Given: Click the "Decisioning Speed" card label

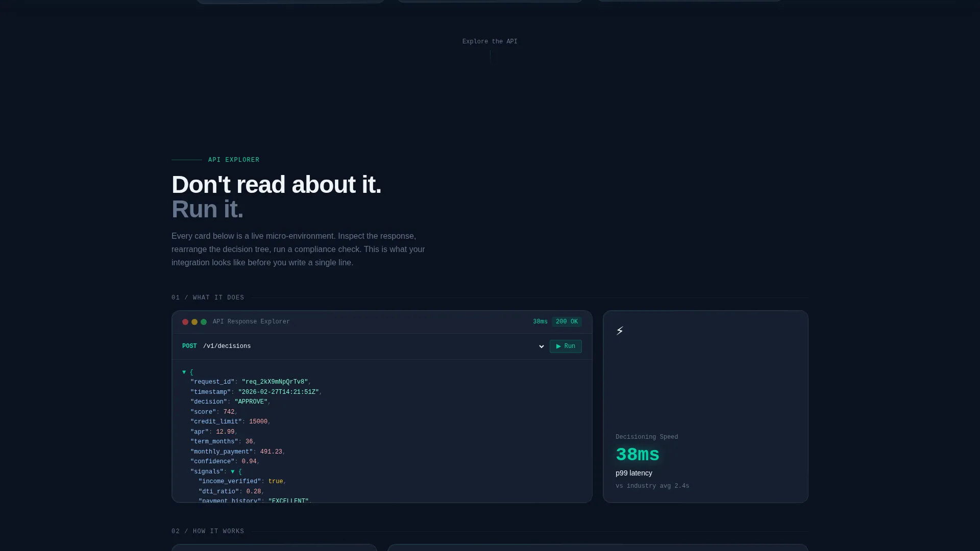Looking at the screenshot, I should click(647, 437).
